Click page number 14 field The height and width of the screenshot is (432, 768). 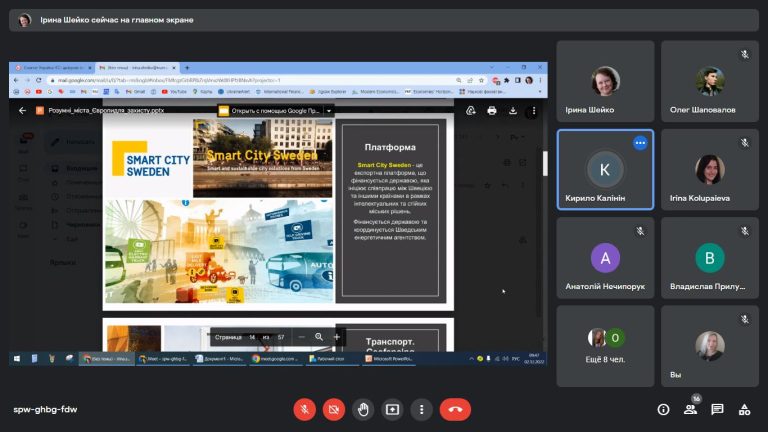tap(252, 337)
